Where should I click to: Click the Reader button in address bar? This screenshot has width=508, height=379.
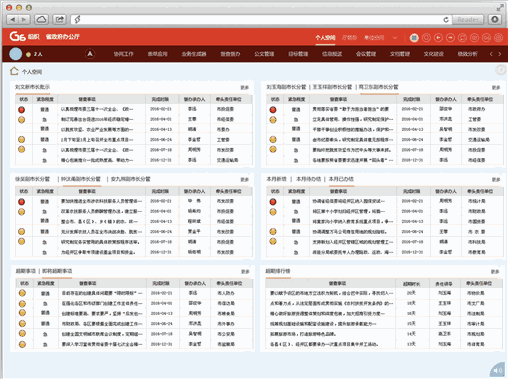(468, 20)
